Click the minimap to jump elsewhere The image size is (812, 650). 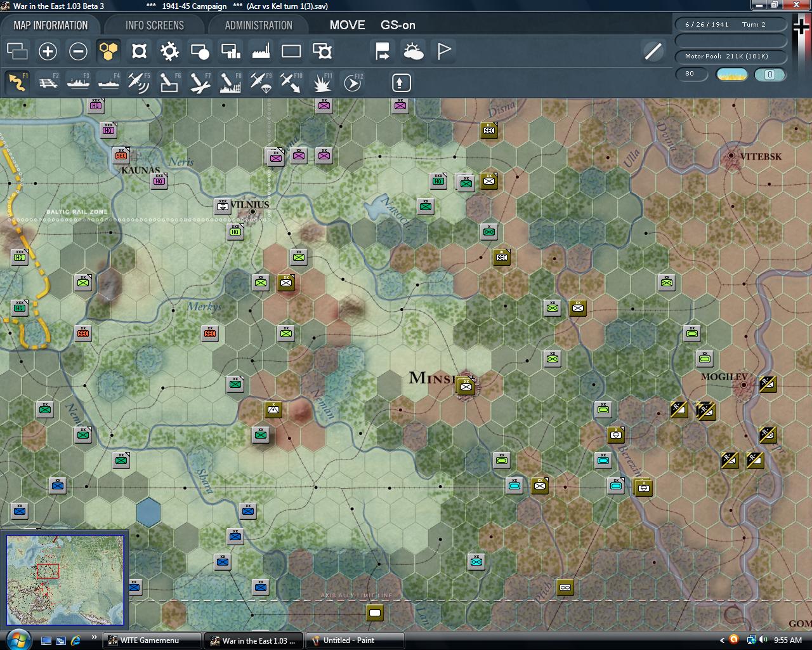tap(65, 578)
